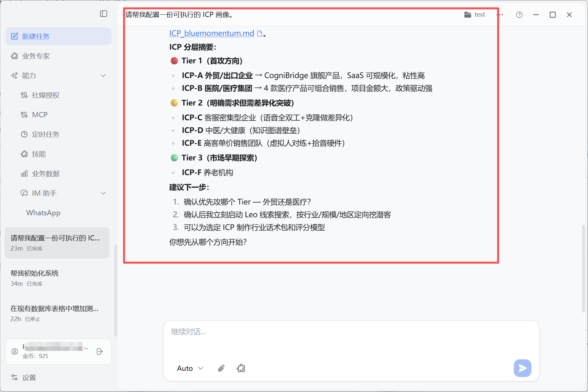Click the puzzle-piece skills icon in input box
Viewport: 588px width, 392px height.
[x=241, y=368]
